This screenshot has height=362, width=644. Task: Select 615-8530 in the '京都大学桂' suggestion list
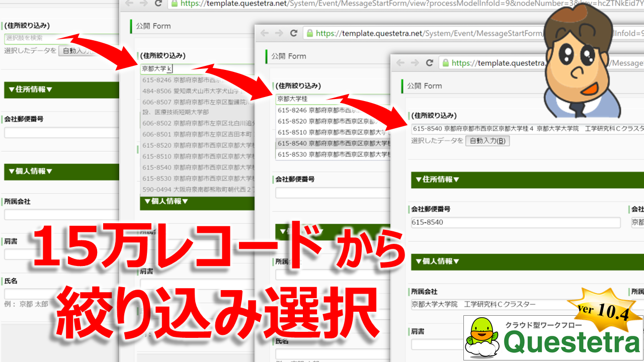pyautogui.click(x=333, y=154)
